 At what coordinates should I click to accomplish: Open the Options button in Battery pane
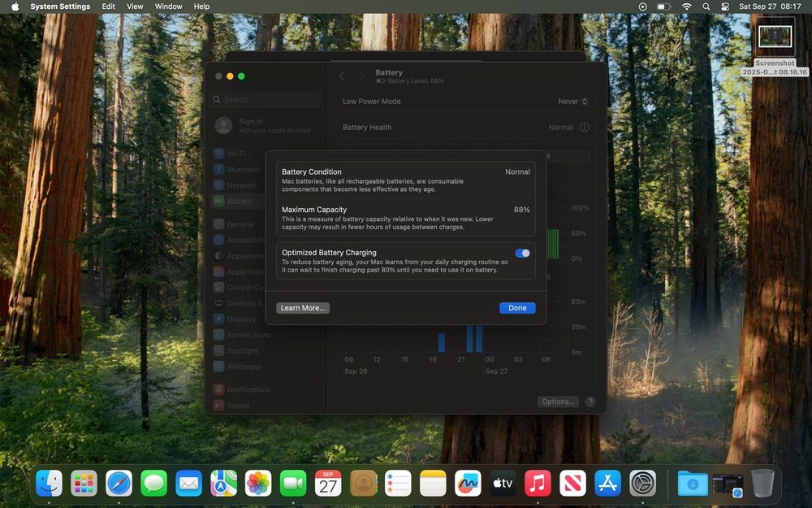click(558, 402)
